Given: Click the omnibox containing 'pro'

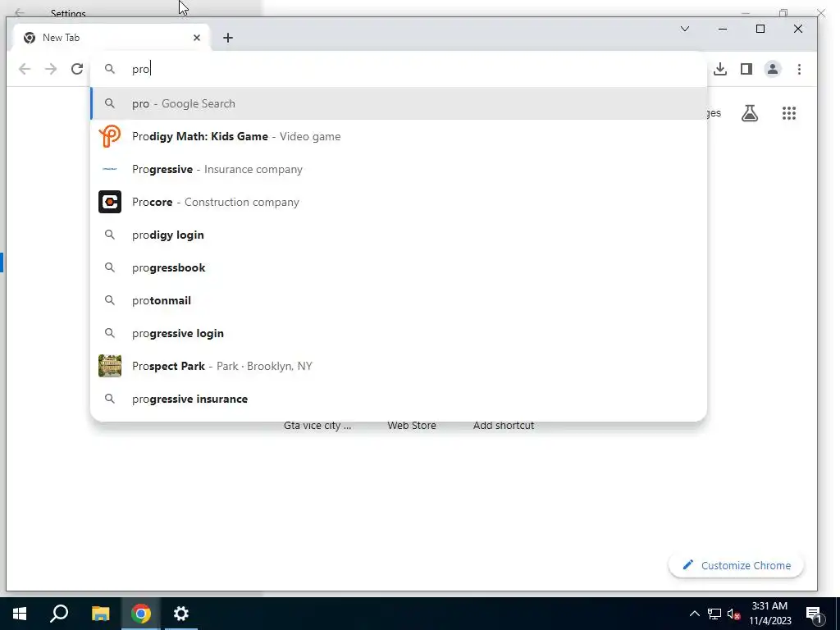Looking at the screenshot, I should coord(399,69).
